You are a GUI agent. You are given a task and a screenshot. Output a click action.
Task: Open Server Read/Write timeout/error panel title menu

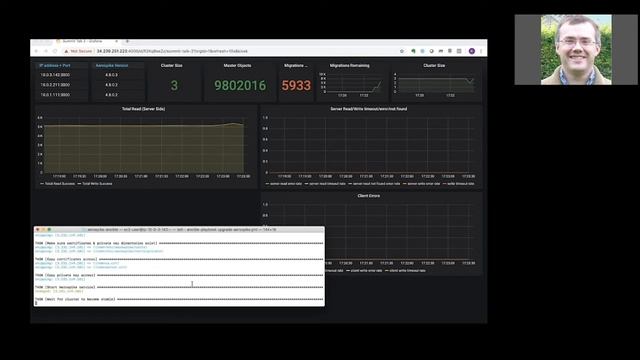369,109
